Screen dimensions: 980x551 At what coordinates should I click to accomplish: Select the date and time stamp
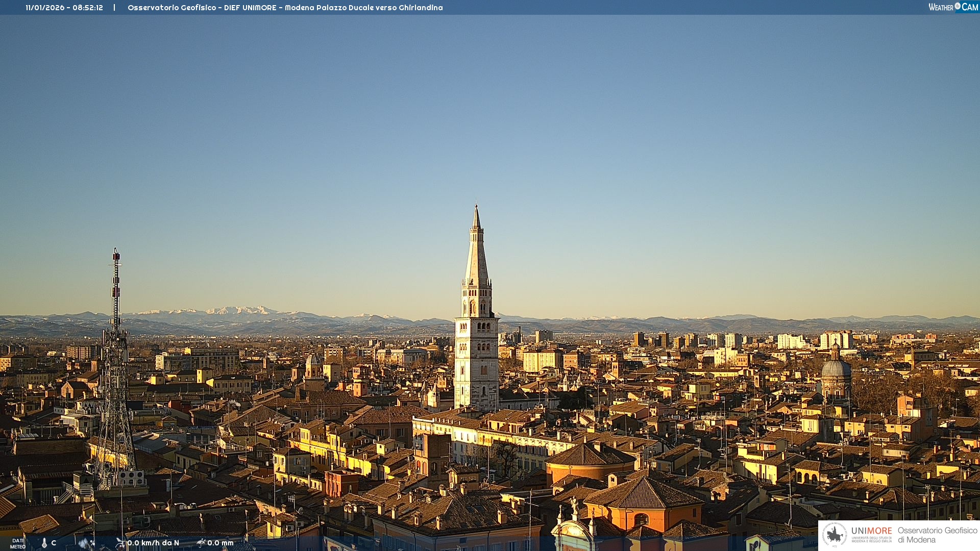[64, 8]
